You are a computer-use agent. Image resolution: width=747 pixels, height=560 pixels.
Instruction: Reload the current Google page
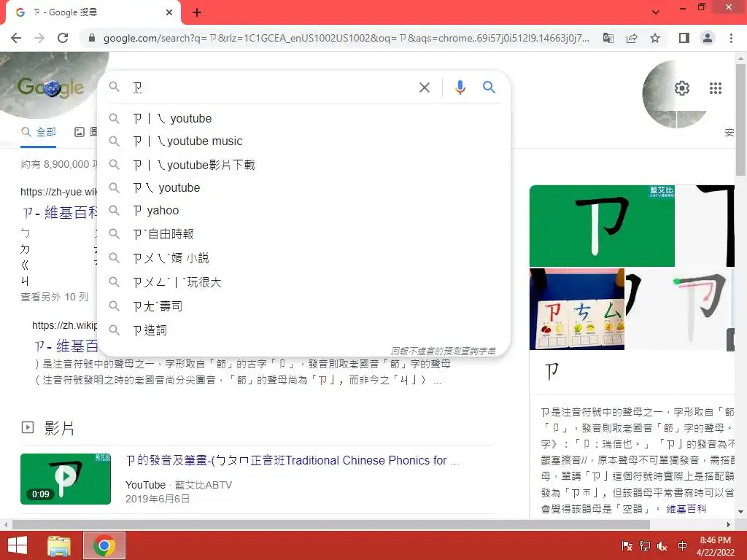click(63, 38)
